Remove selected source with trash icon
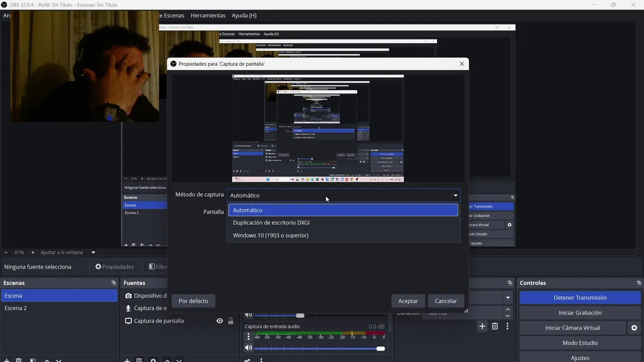This screenshot has height=362, width=644. pyautogui.click(x=139, y=360)
